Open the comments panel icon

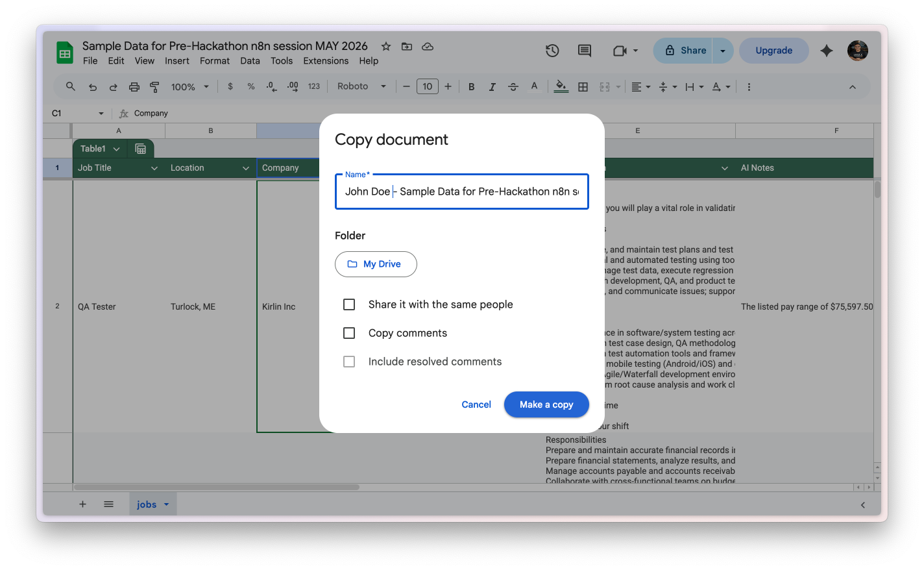click(x=585, y=51)
